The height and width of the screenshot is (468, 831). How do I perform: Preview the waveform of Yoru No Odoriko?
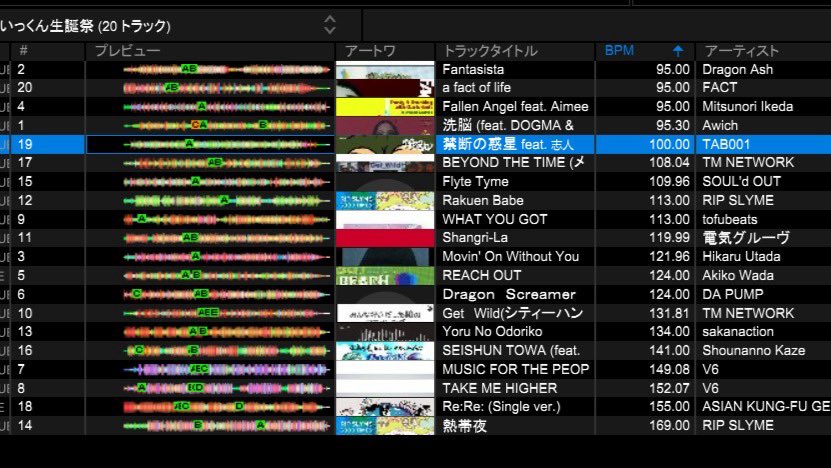[x=227, y=332]
